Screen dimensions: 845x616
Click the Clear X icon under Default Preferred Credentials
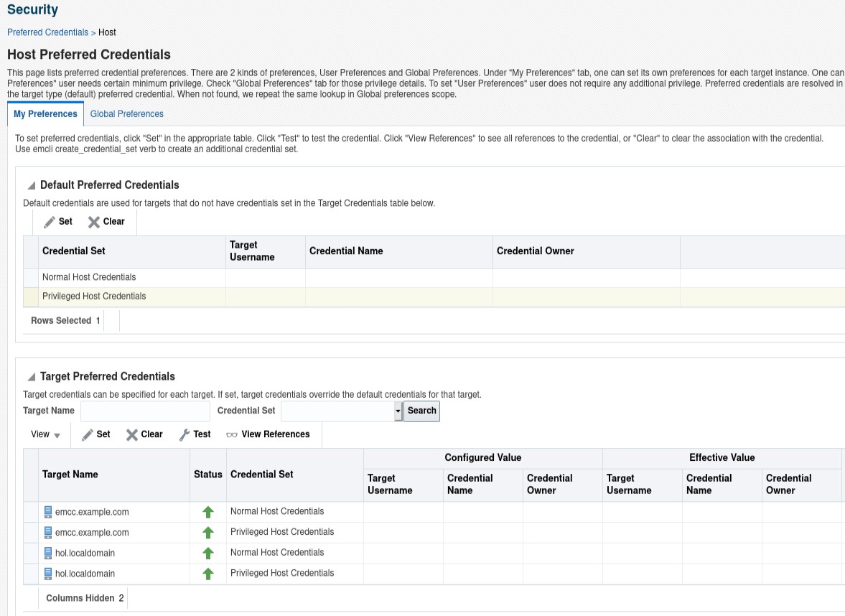coord(93,222)
